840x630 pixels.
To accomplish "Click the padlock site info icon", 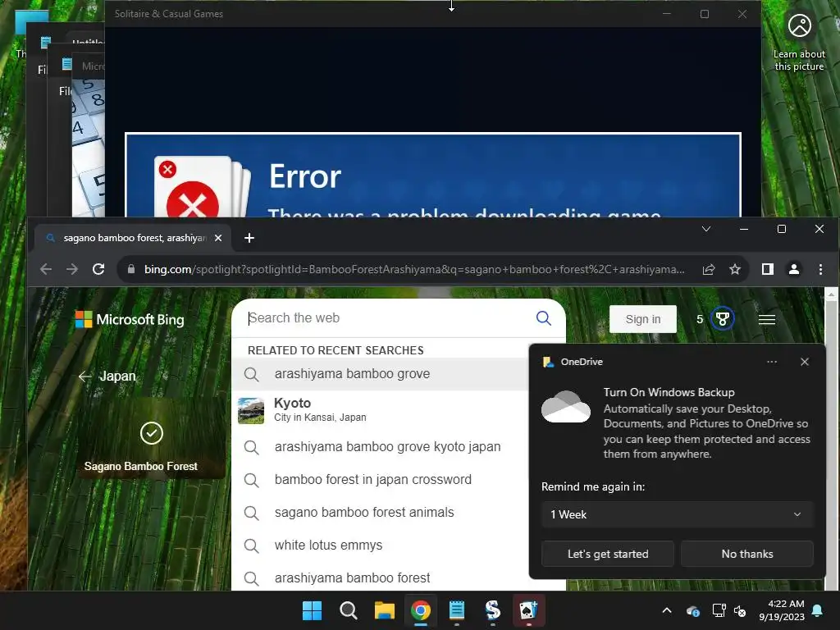I will point(131,269).
